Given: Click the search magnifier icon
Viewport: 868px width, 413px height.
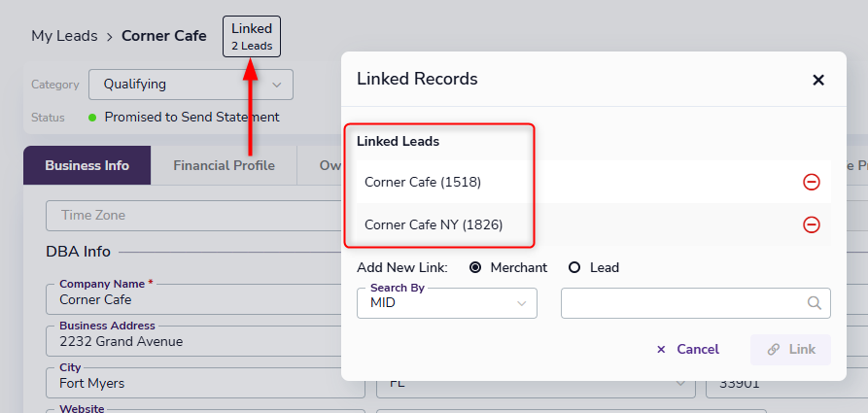Looking at the screenshot, I should click(815, 303).
